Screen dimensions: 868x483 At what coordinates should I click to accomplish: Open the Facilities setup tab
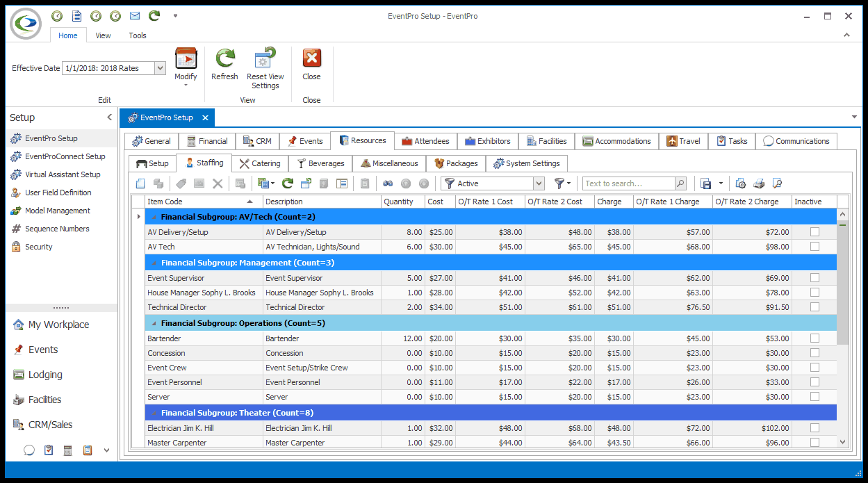click(546, 141)
